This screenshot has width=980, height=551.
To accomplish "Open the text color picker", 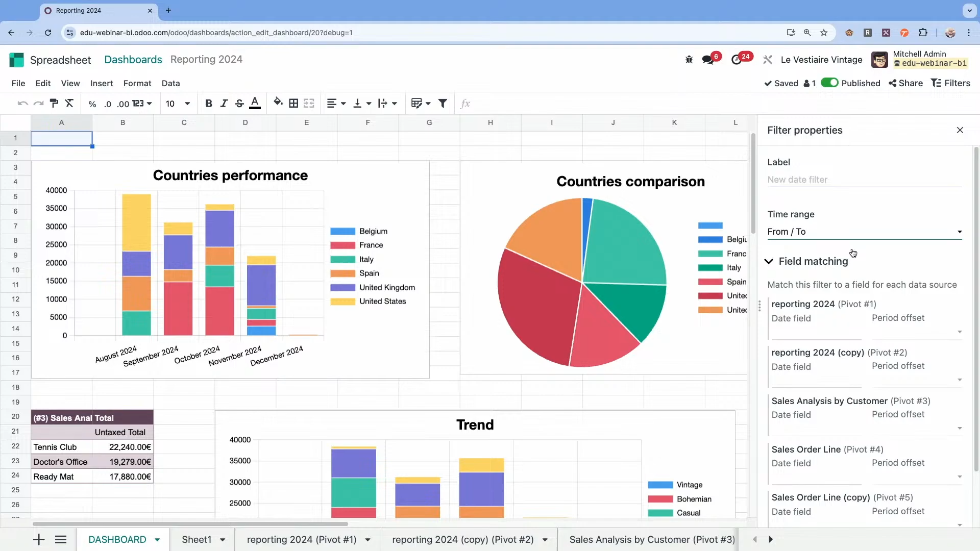I will click(255, 103).
